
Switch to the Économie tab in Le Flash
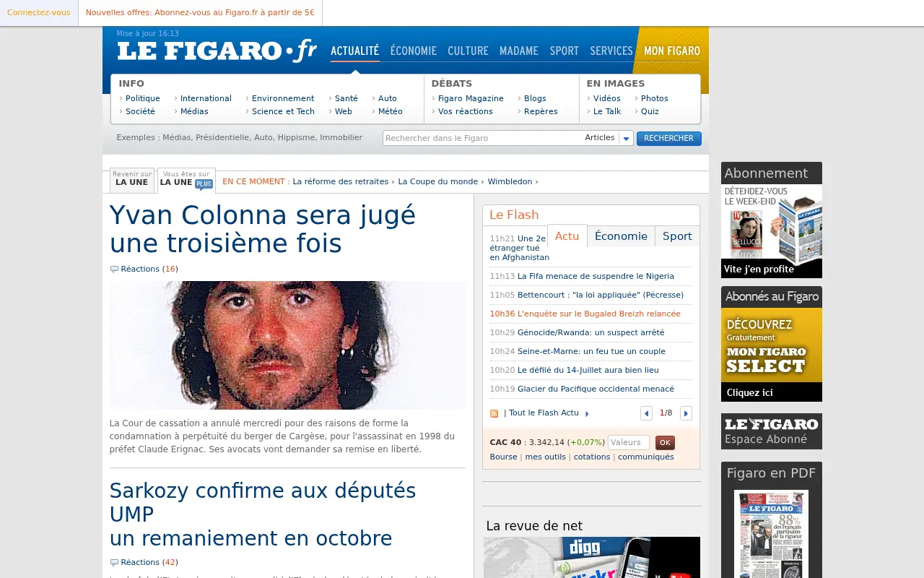(621, 236)
